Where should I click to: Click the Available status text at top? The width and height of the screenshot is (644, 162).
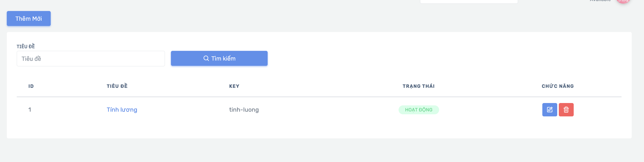coord(600,1)
